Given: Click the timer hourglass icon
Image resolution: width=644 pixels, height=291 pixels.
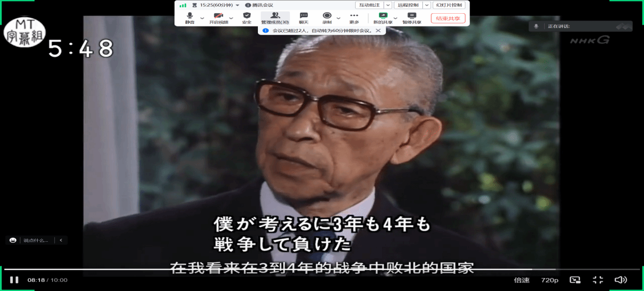Looking at the screenshot, I should 194,5.
